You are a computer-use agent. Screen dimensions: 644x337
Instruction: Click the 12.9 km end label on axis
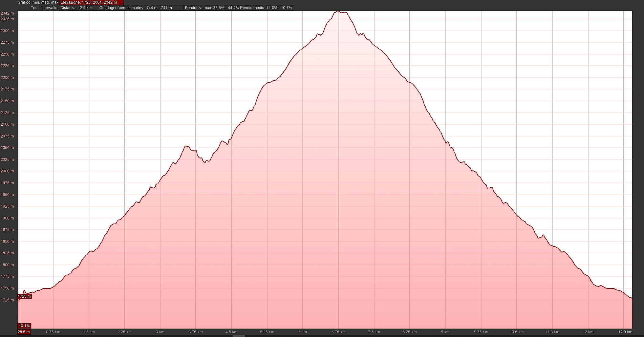(x=625, y=332)
